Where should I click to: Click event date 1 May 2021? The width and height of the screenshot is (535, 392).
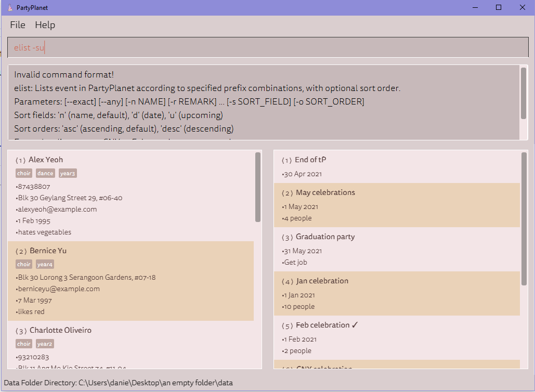tap(301, 207)
